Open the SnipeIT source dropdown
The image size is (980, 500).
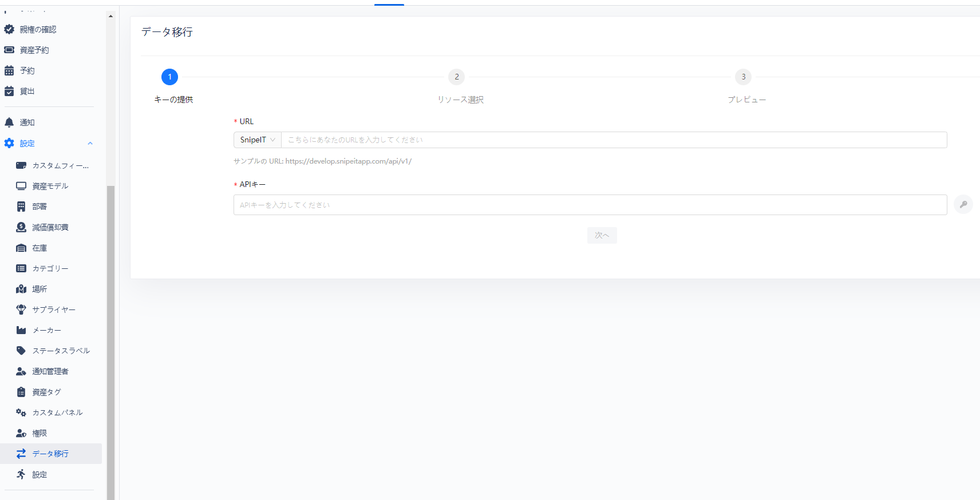click(258, 140)
